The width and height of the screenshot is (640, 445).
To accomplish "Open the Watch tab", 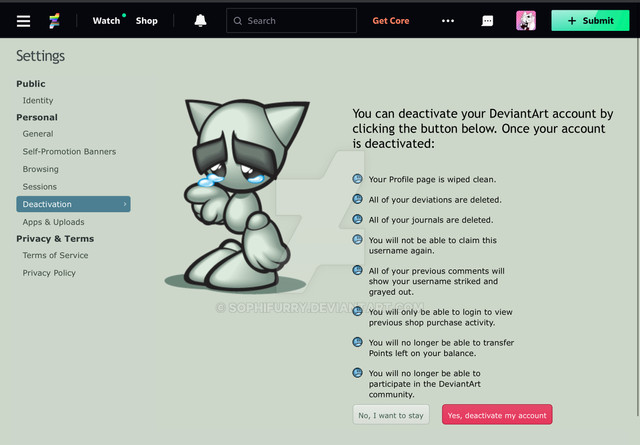I will pos(106,21).
